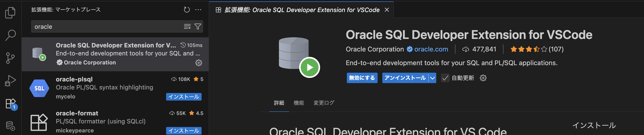Switch to the 変更ログ changelog tab
This screenshot has height=135, width=644.
point(324,103)
